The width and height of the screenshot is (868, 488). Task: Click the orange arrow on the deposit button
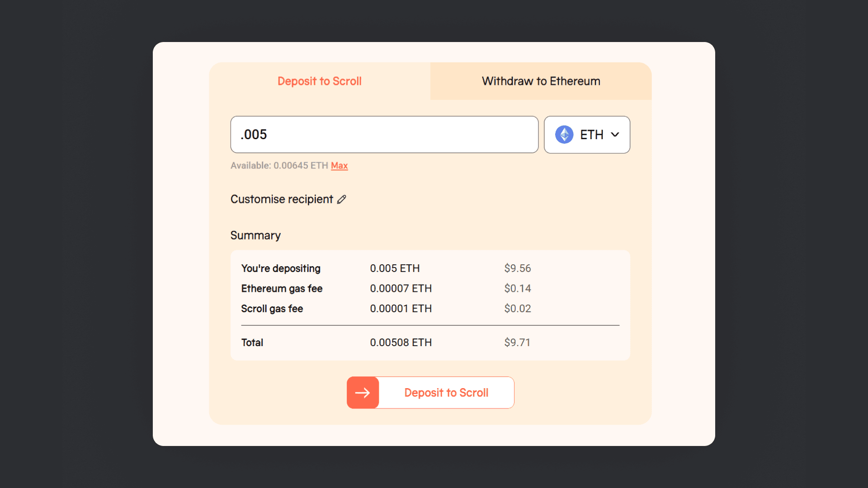point(363,392)
